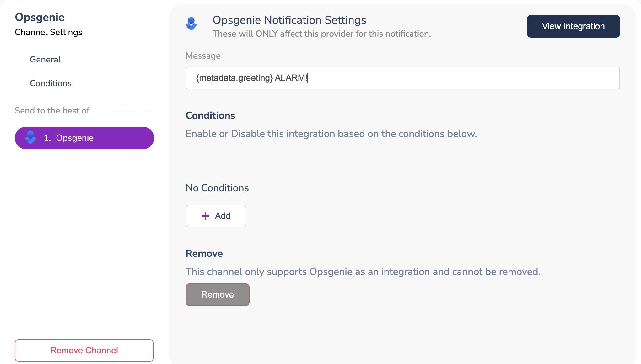The width and height of the screenshot is (641, 364).
Task: Navigate to the General section
Action: coord(45,59)
